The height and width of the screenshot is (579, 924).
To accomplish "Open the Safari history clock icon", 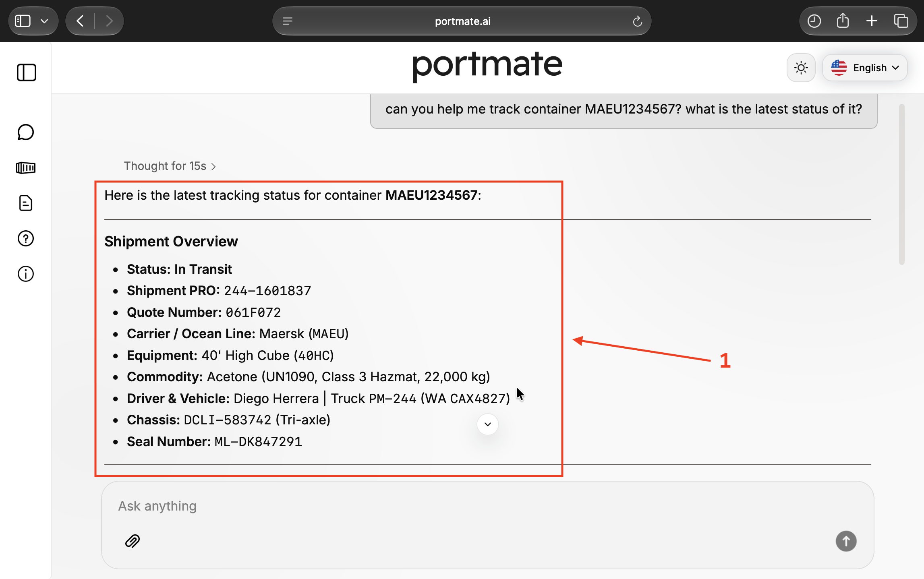I will point(814,21).
